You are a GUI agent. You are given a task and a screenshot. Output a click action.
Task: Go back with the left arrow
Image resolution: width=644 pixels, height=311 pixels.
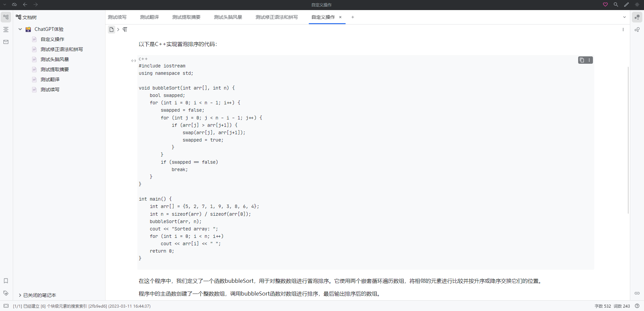coord(25,5)
